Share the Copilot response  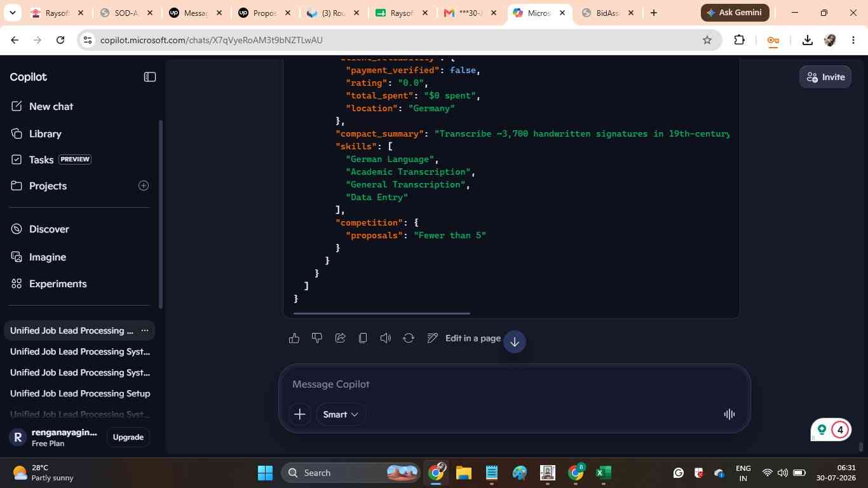pyautogui.click(x=340, y=338)
